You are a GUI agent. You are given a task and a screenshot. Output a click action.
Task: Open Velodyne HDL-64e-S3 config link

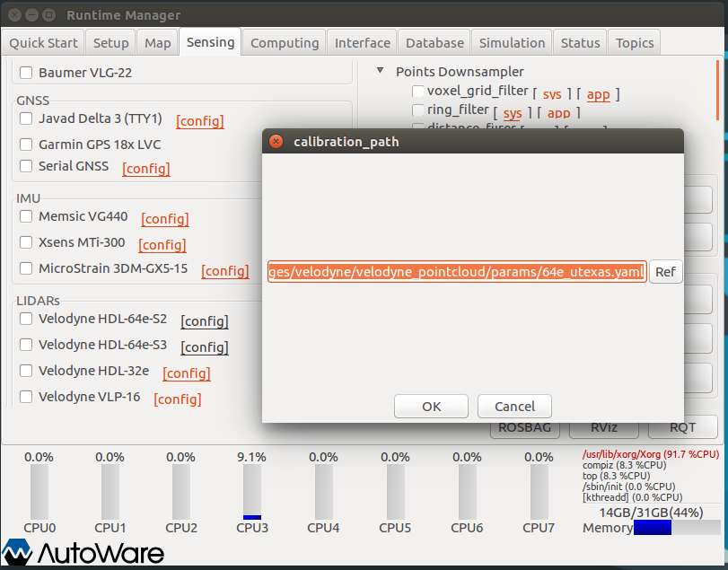205,347
